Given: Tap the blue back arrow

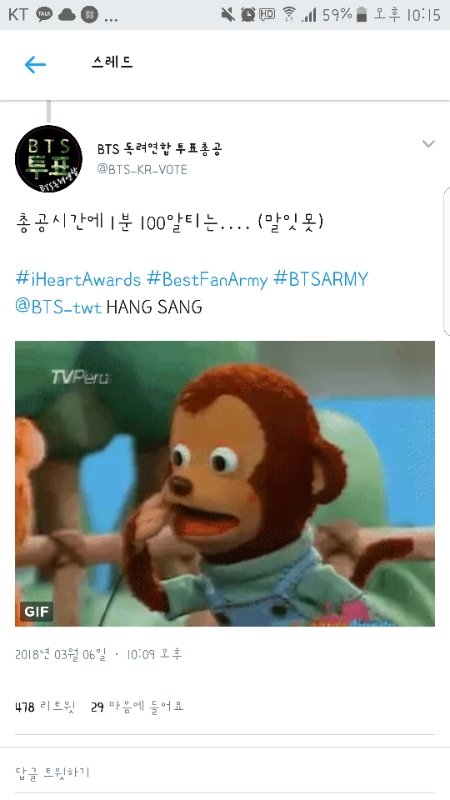Looking at the screenshot, I should [35, 64].
